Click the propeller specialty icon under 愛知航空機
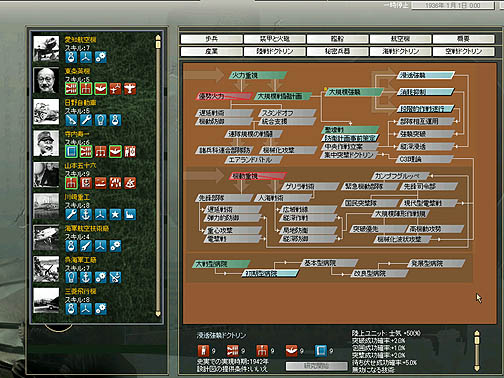Screen dimensions: 504x378 coord(86,57)
